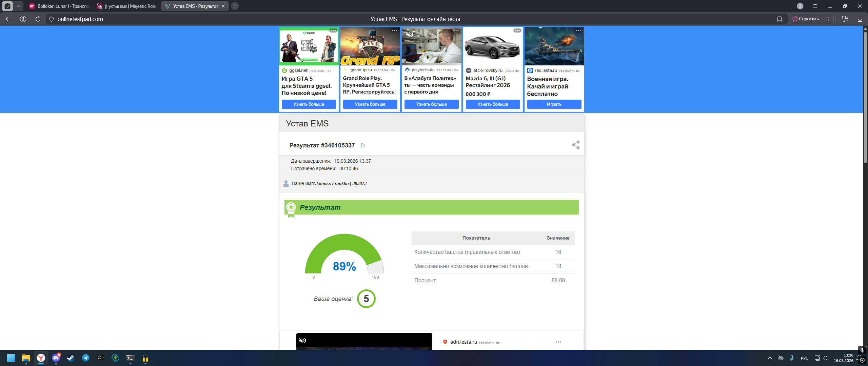
Task: Click the share icon beside the result
Action: [x=576, y=145]
